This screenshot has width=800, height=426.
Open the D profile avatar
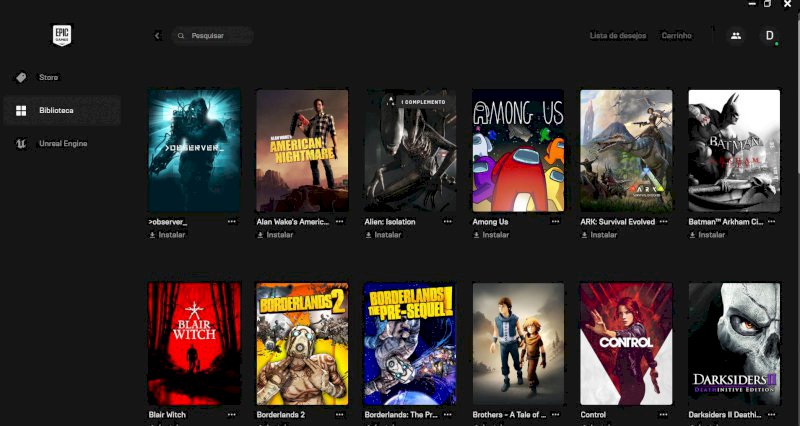769,36
